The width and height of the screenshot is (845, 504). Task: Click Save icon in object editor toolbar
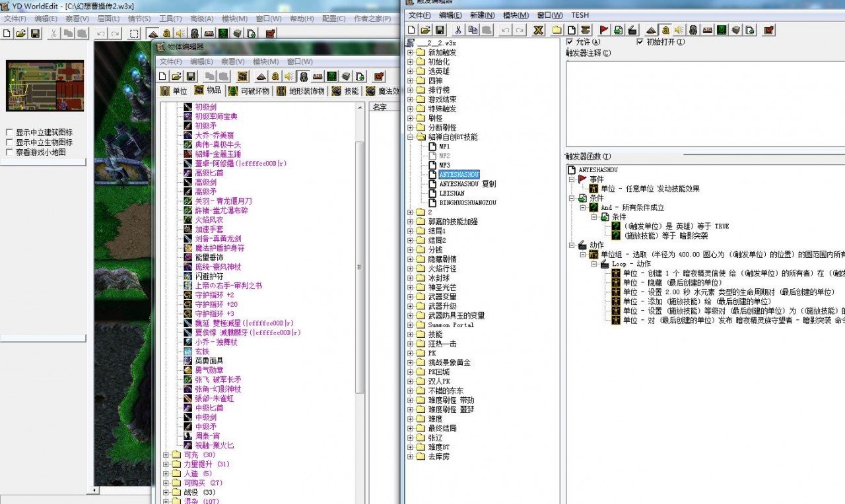(191, 76)
